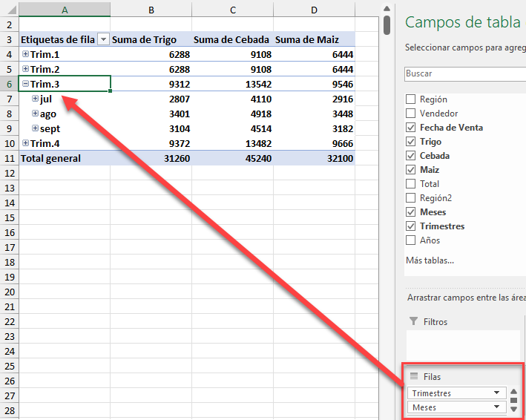This screenshot has width=526, height=420.
Task: Expand the ago month group
Action: coord(35,114)
